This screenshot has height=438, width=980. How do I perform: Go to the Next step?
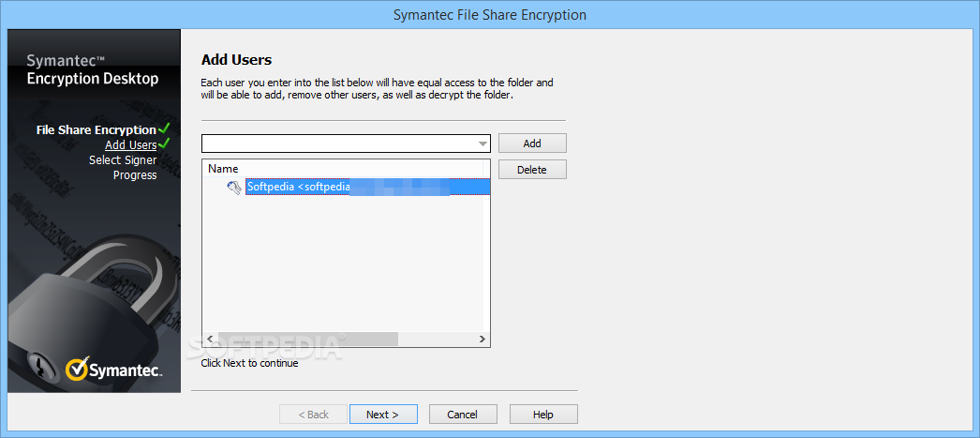click(x=383, y=415)
